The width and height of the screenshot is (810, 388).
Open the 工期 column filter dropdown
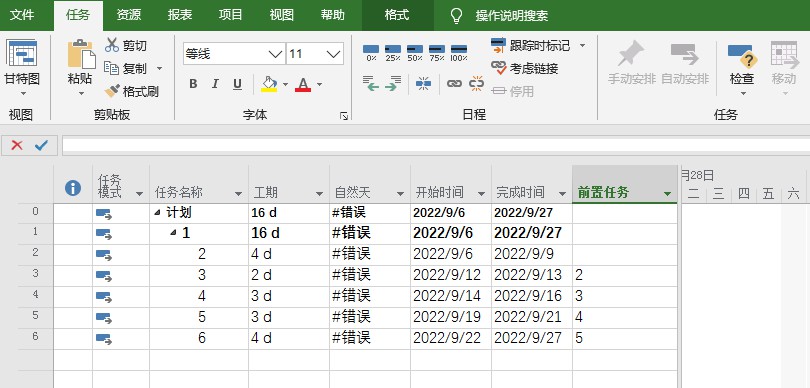319,194
